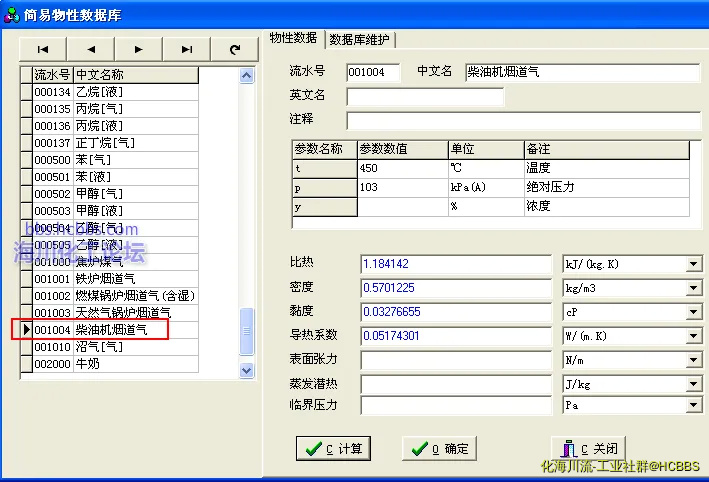Click the 密度 value field 0.5701225
The image size is (709, 482).
tap(456, 288)
